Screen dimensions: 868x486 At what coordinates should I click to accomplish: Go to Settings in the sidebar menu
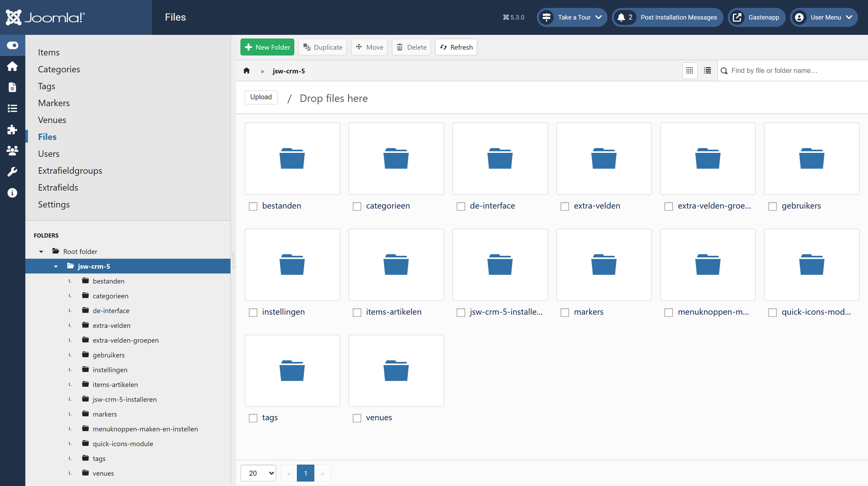54,204
